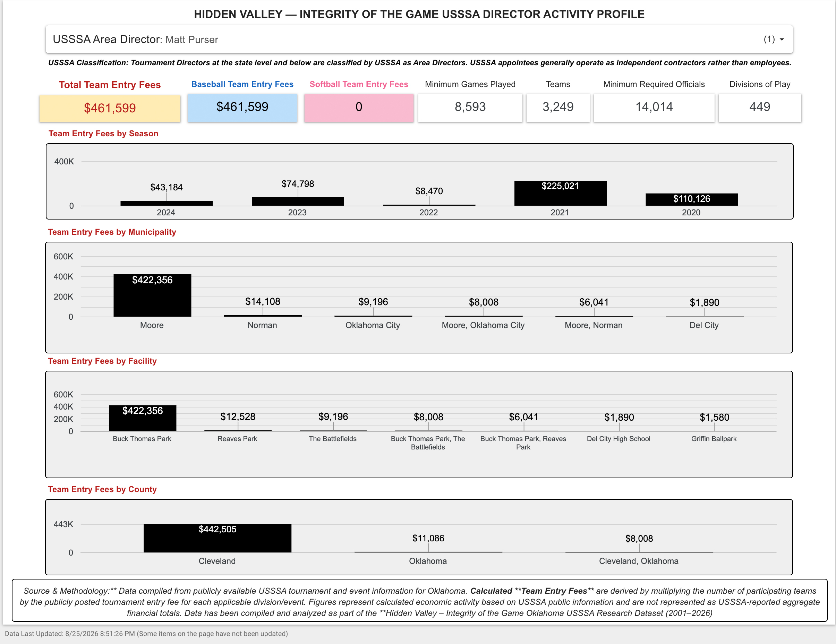
Task: Click the $1,890 value above Del City
Action: tap(705, 303)
